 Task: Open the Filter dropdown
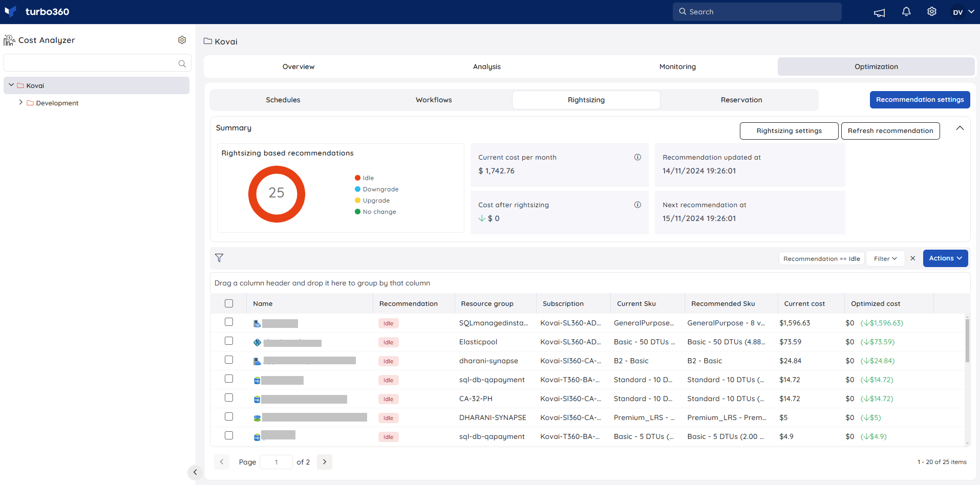(885, 258)
